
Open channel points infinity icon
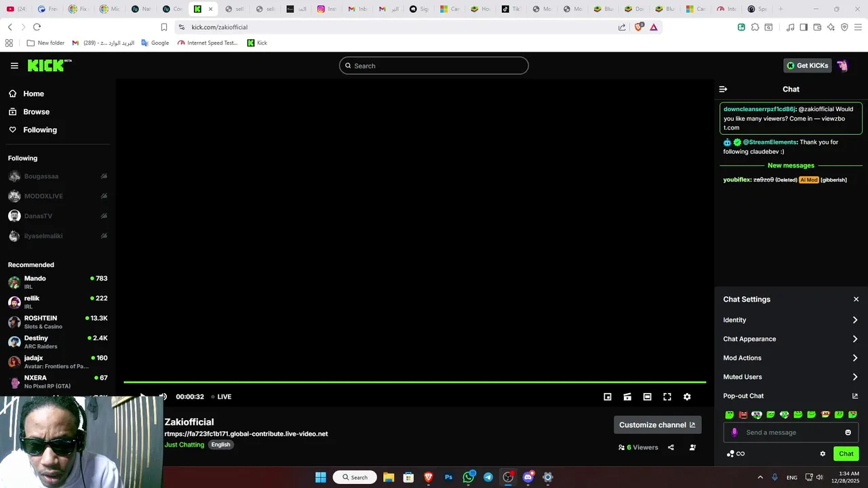coord(741,454)
